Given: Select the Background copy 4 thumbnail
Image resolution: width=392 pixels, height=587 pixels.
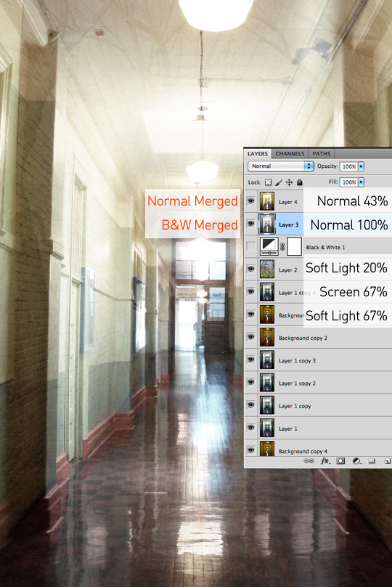Looking at the screenshot, I should tap(267, 448).
